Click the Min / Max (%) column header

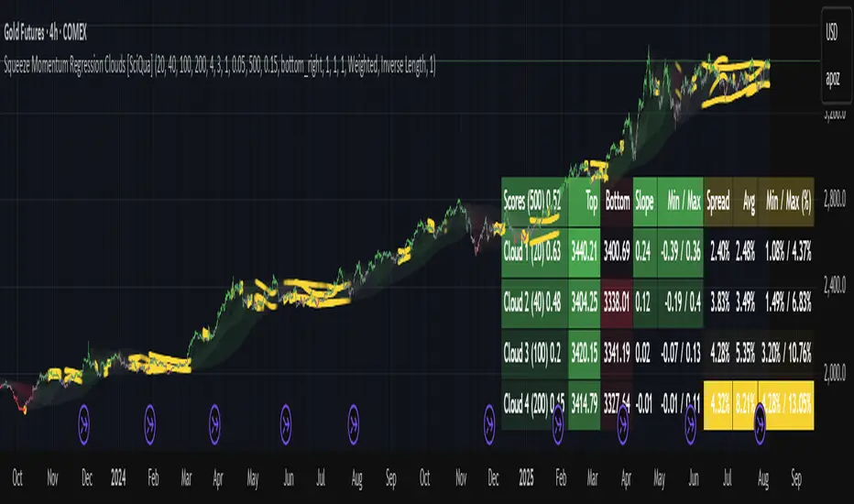788,203
